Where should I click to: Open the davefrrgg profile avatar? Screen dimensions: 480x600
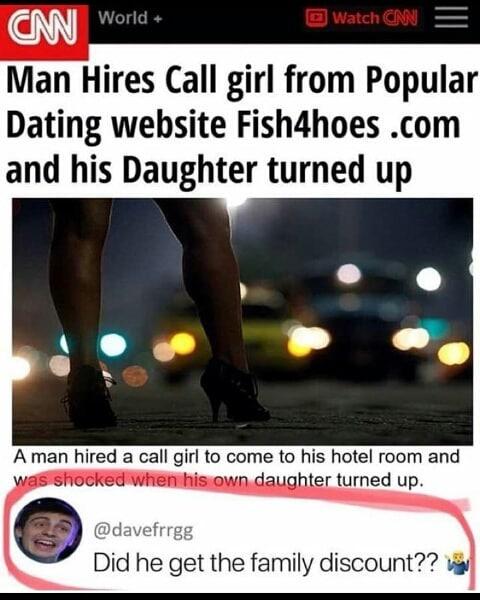(x=48, y=531)
